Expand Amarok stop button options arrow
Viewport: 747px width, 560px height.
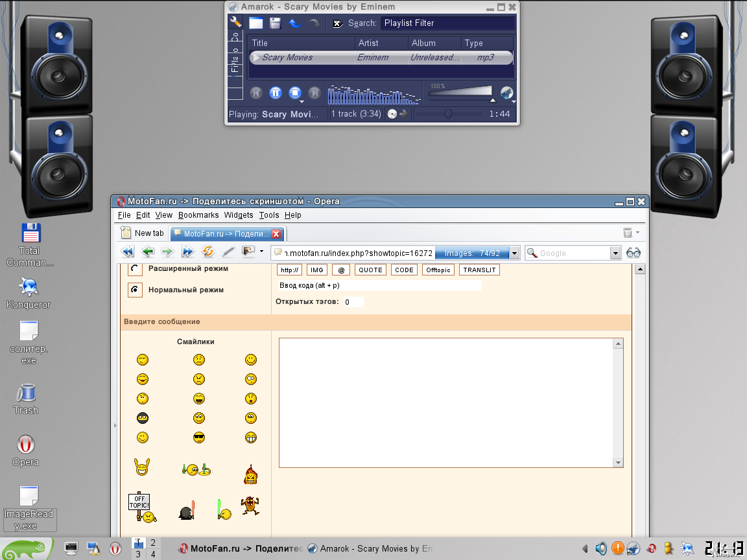click(x=302, y=101)
